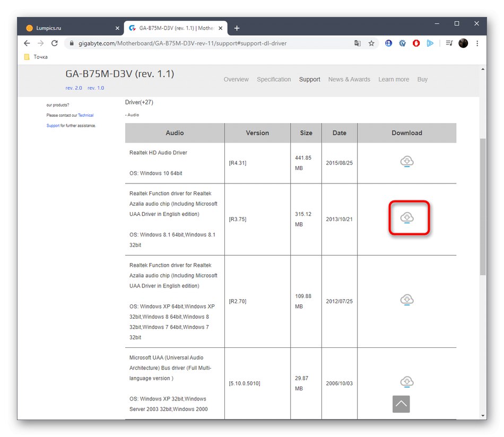This screenshot has width=504, height=437.
Task: Switch to rev. 2.0 of the board
Action: [x=74, y=88]
